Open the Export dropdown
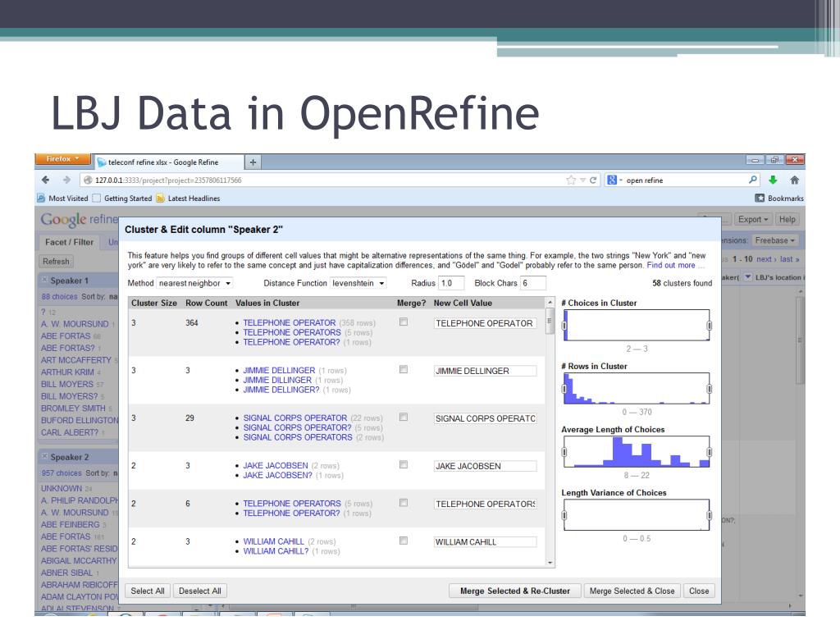 click(753, 219)
